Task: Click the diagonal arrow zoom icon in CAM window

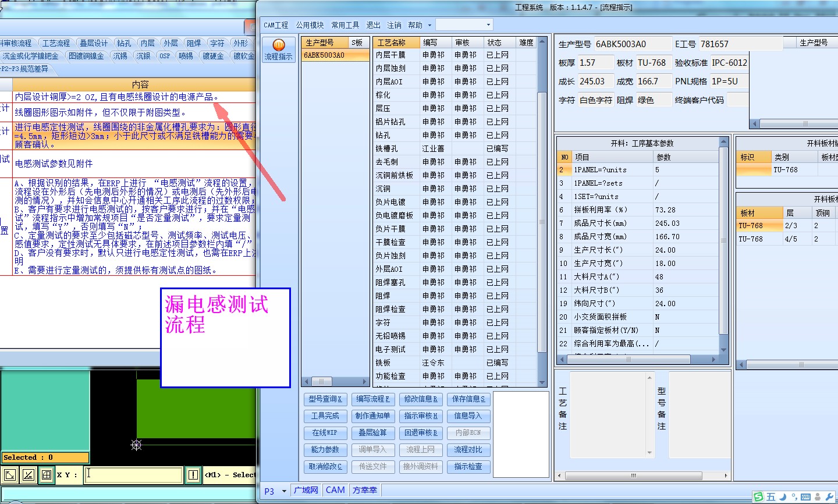Action: [x=10, y=475]
